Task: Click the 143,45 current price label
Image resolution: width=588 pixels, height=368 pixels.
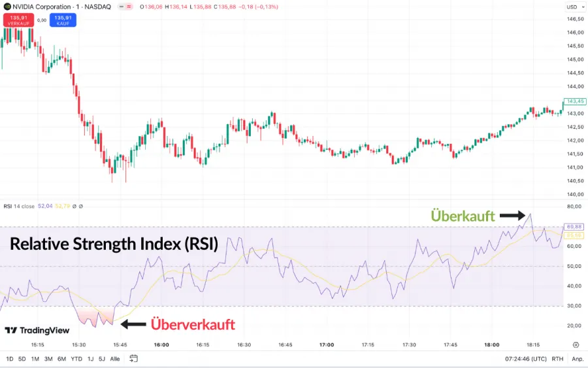Action: point(575,101)
